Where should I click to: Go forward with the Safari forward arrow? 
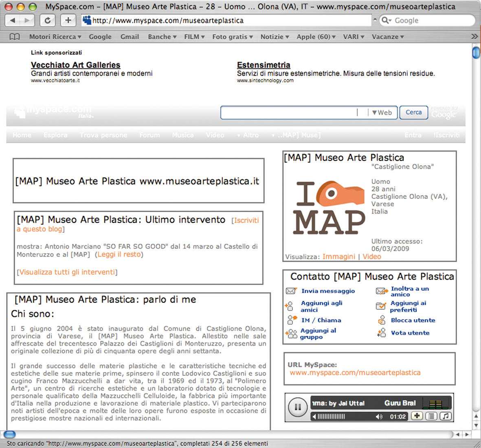(27, 20)
